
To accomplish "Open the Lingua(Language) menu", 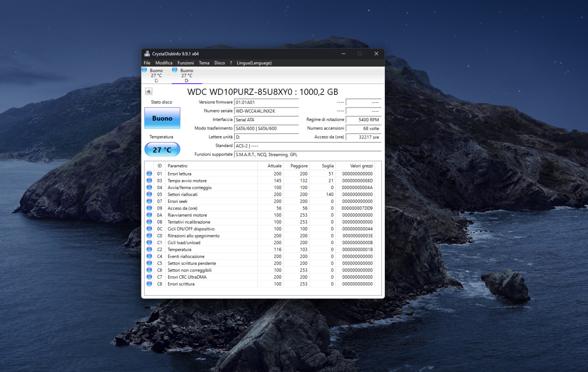I will point(254,63).
